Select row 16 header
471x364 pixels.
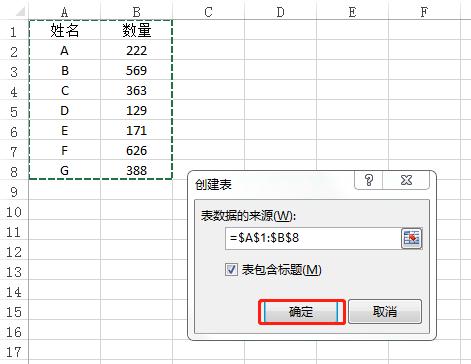(14, 331)
